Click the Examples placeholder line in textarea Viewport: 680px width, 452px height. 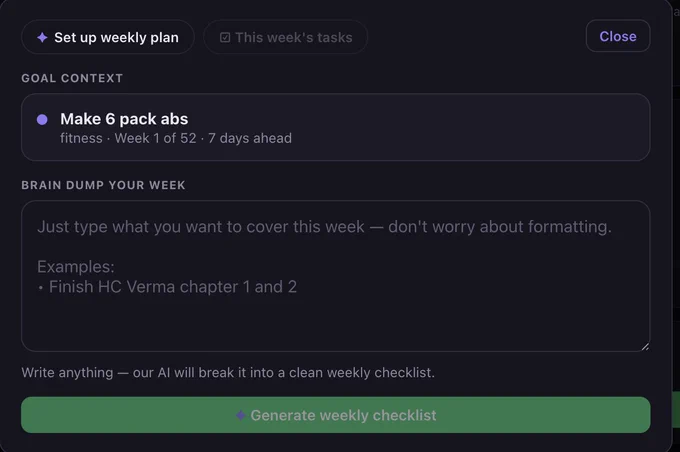(x=75, y=267)
